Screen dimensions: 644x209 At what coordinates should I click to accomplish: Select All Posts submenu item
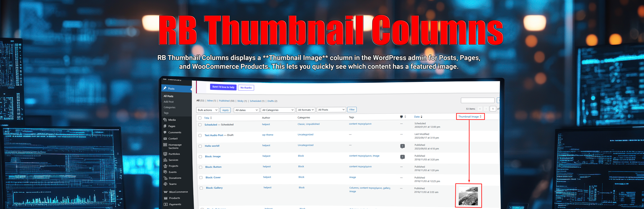click(x=169, y=96)
